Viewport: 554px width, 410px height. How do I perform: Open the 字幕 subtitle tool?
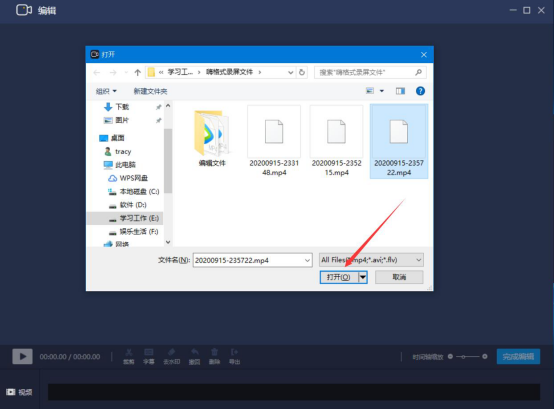click(149, 356)
